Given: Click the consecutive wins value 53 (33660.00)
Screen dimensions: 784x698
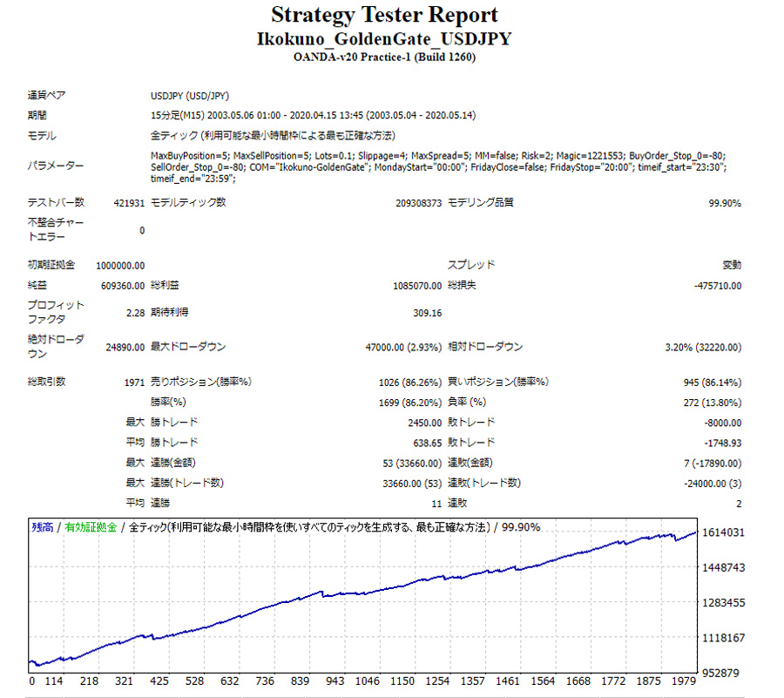Looking at the screenshot, I should coord(413,464).
